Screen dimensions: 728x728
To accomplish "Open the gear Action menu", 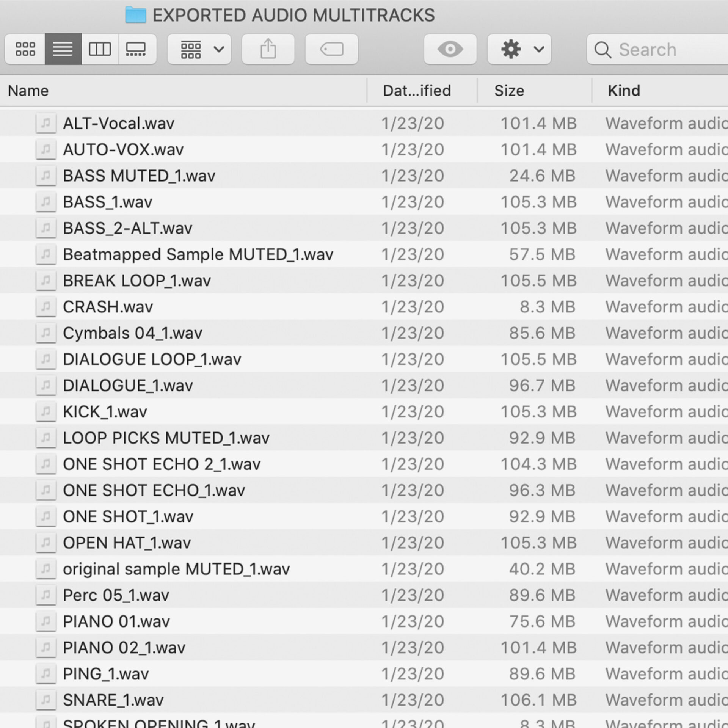I will pyautogui.click(x=519, y=49).
